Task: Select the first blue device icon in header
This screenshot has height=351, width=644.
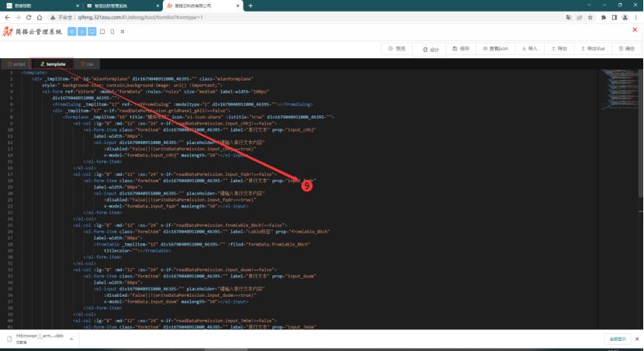Action: click(71, 32)
